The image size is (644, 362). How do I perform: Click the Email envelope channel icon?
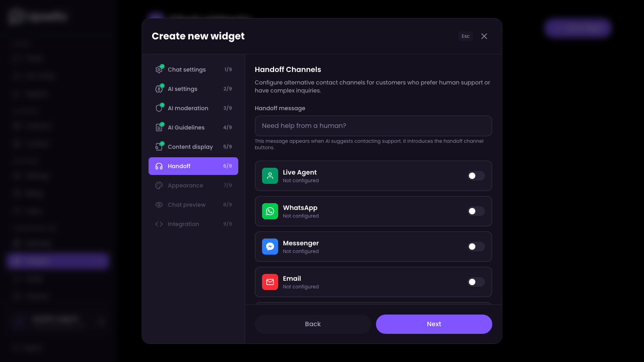[x=270, y=282]
